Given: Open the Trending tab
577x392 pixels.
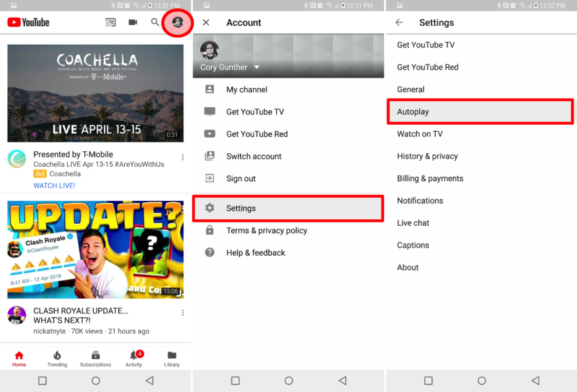Looking at the screenshot, I should tap(57, 358).
